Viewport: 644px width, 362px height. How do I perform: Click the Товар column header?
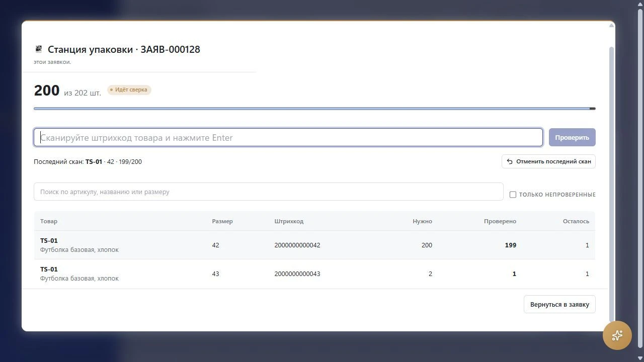point(49,221)
